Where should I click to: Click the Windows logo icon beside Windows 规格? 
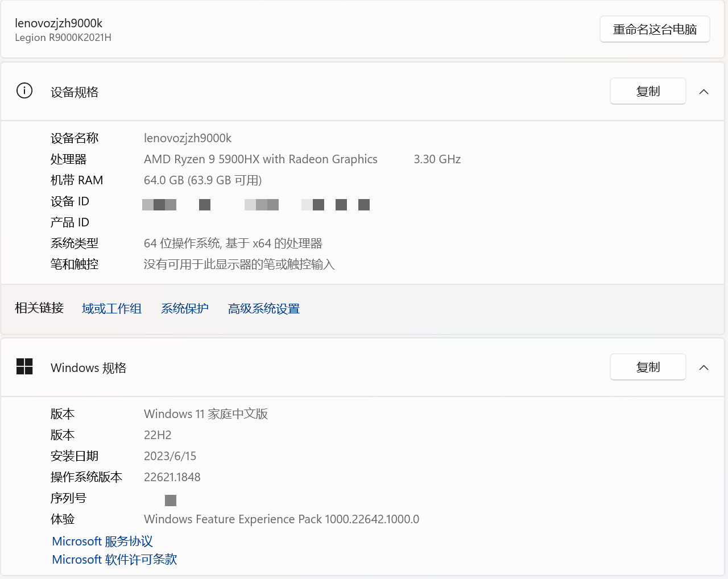[24, 366]
